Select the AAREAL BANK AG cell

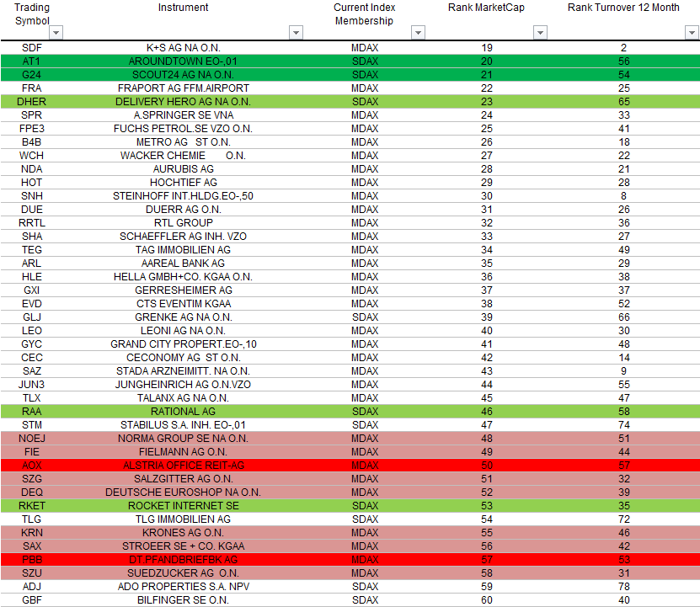[x=183, y=264]
